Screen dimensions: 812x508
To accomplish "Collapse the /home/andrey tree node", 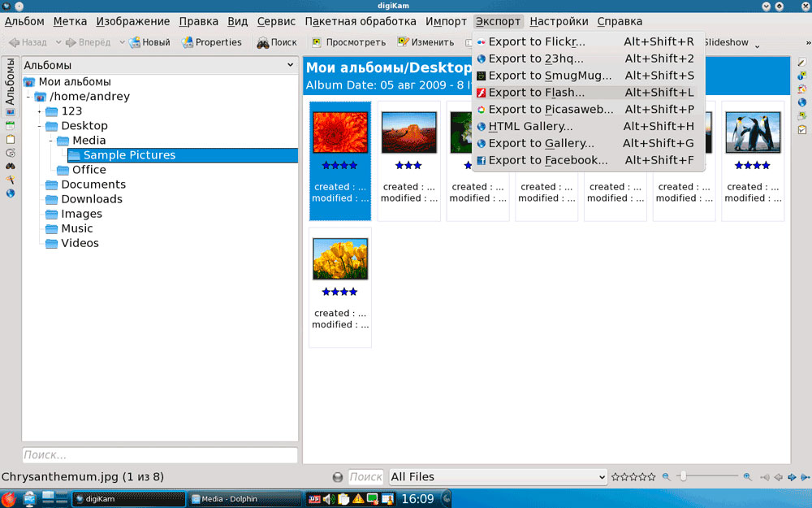I will coord(28,97).
